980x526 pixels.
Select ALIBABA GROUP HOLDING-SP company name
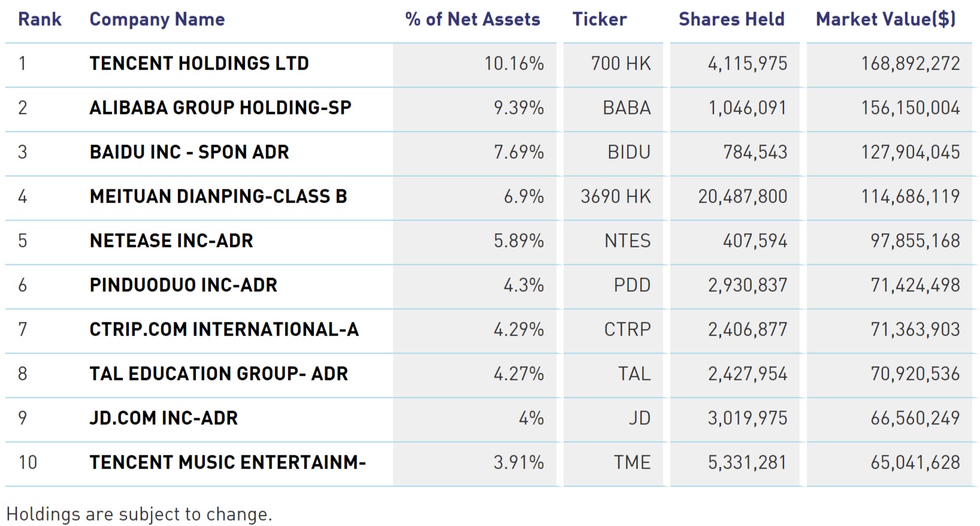tap(220, 108)
